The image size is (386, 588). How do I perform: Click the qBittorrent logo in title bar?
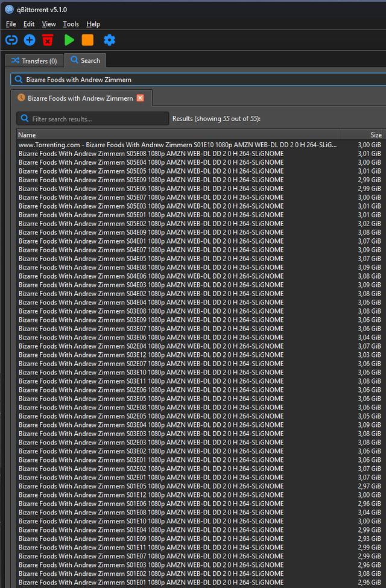coord(9,9)
